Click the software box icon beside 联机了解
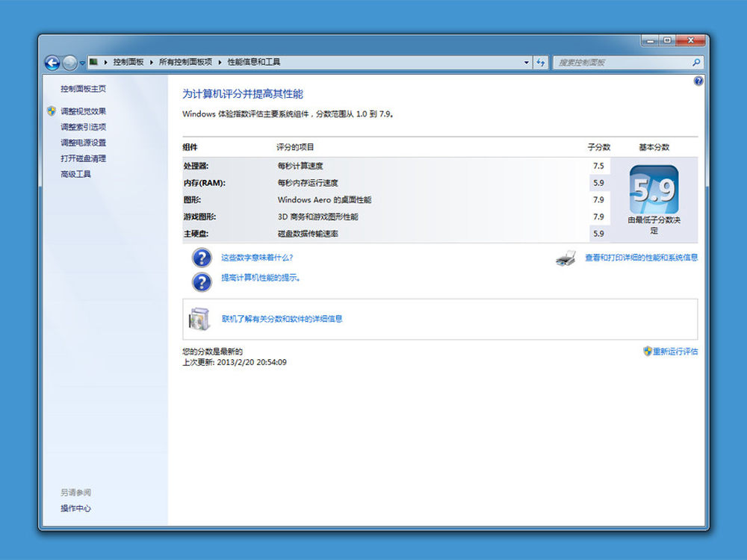The width and height of the screenshot is (747, 560). tap(199, 319)
